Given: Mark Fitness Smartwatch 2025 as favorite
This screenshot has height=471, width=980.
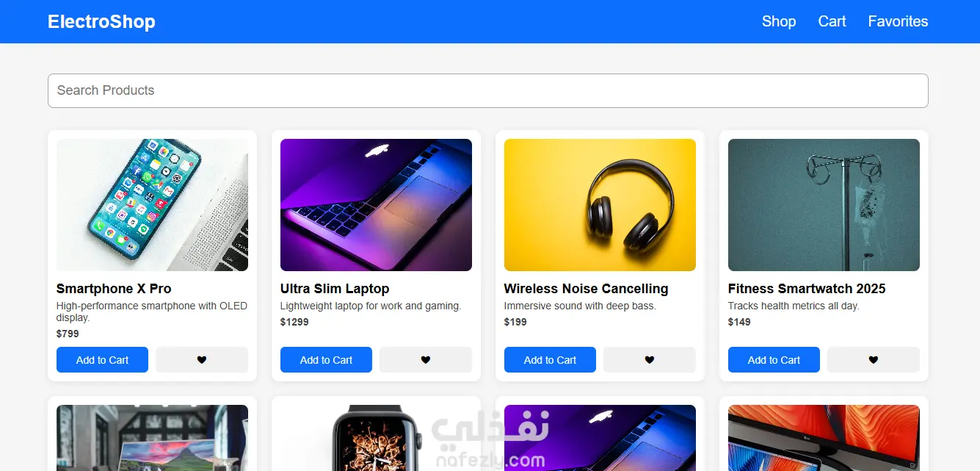Looking at the screenshot, I should pos(874,360).
